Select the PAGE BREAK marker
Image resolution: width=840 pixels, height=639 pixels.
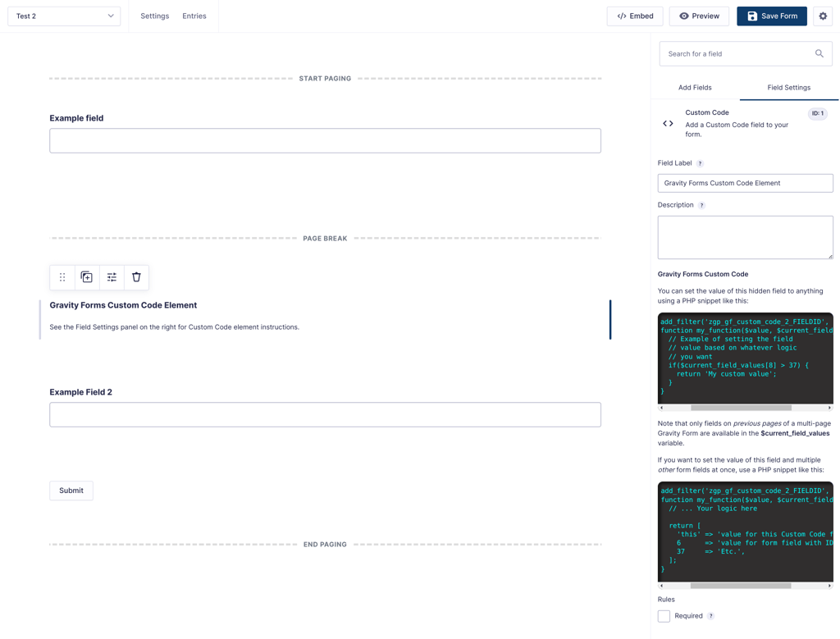tap(325, 239)
